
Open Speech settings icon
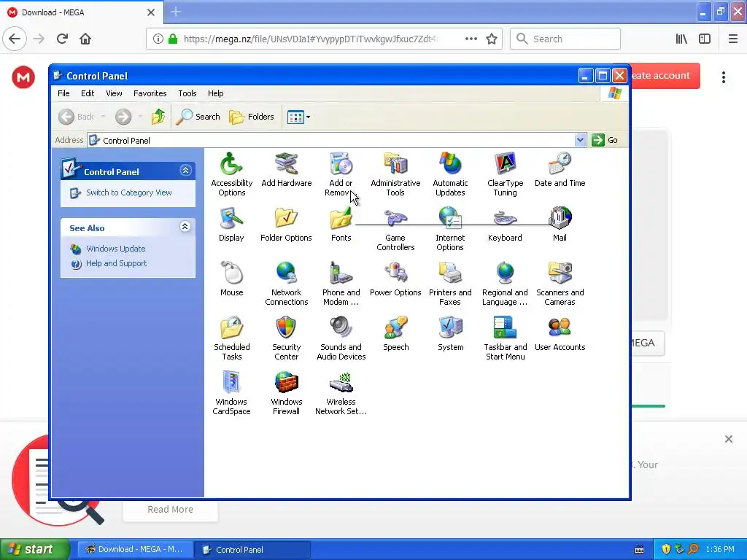pos(395,334)
